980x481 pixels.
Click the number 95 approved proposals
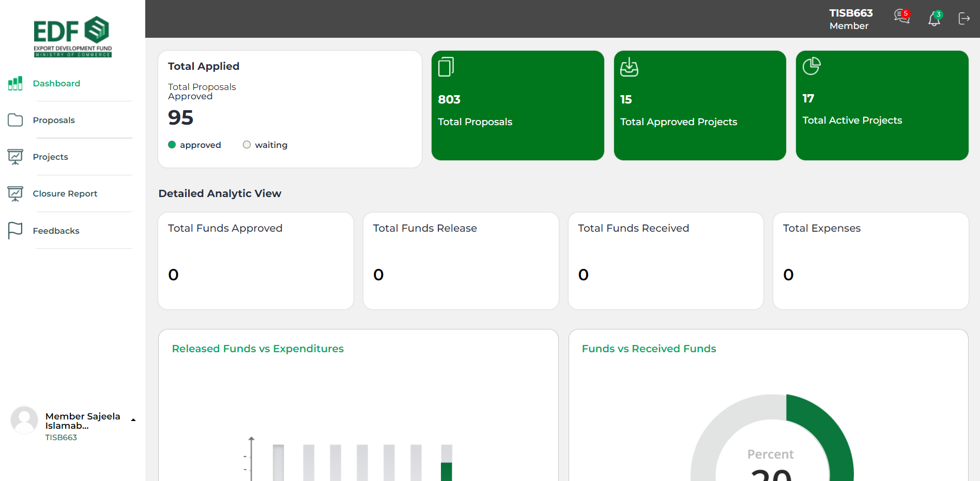(x=180, y=118)
